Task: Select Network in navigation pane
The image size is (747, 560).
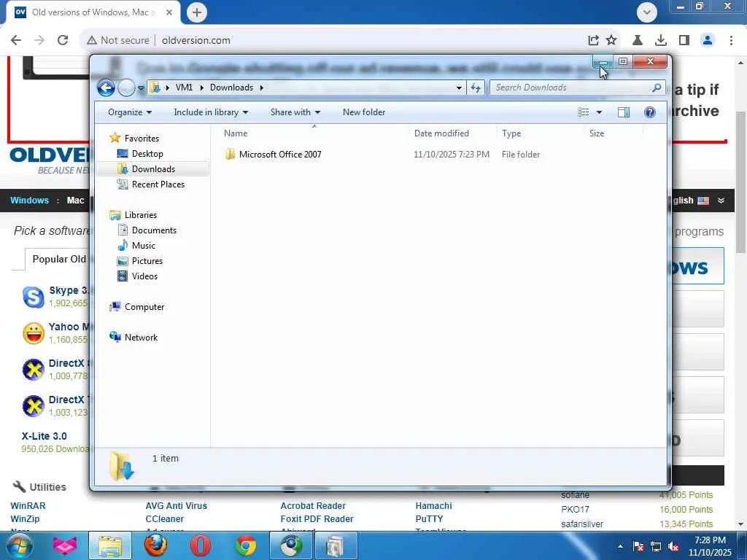Action: tap(141, 337)
